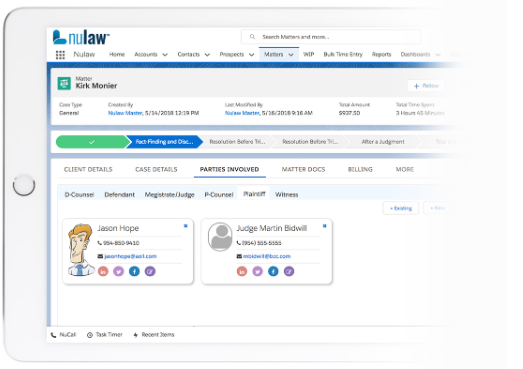
Task: Click jasonhope email link
Action: (130, 256)
